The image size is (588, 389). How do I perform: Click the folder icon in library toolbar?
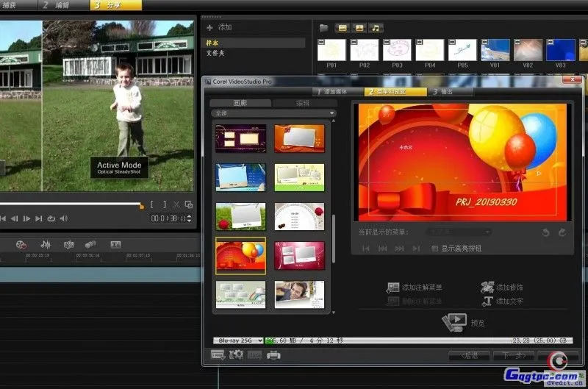[324, 27]
